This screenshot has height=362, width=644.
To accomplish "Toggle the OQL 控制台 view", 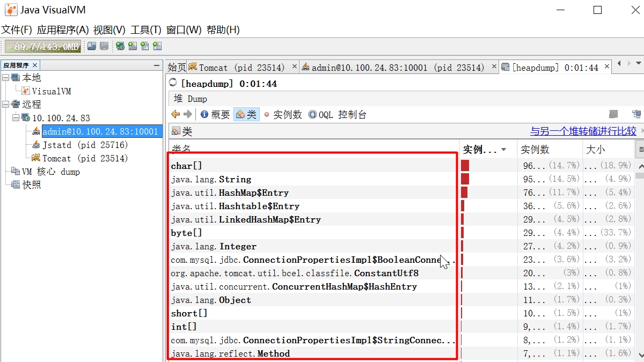I will pos(338,114).
